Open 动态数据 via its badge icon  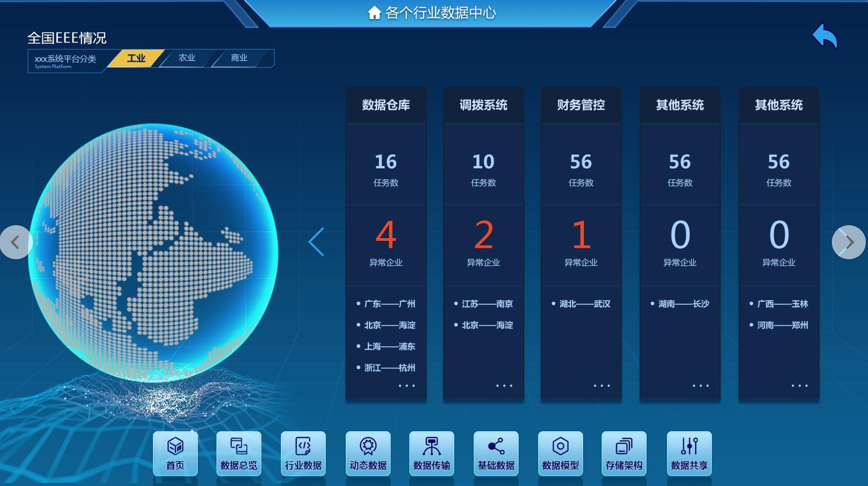click(368, 453)
